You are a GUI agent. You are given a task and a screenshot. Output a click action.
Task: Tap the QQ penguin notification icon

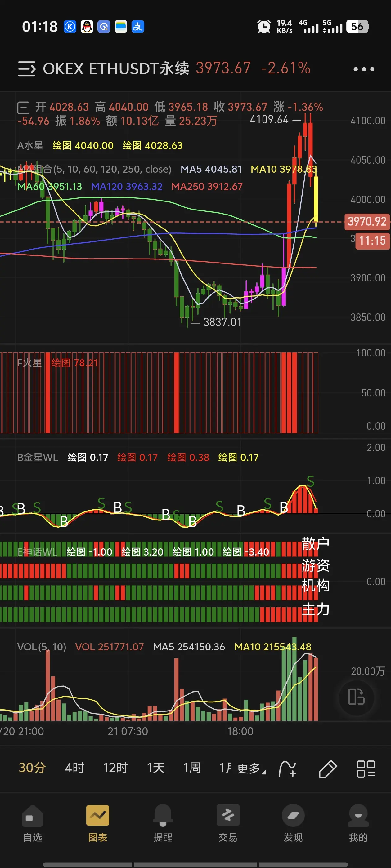[x=87, y=27]
